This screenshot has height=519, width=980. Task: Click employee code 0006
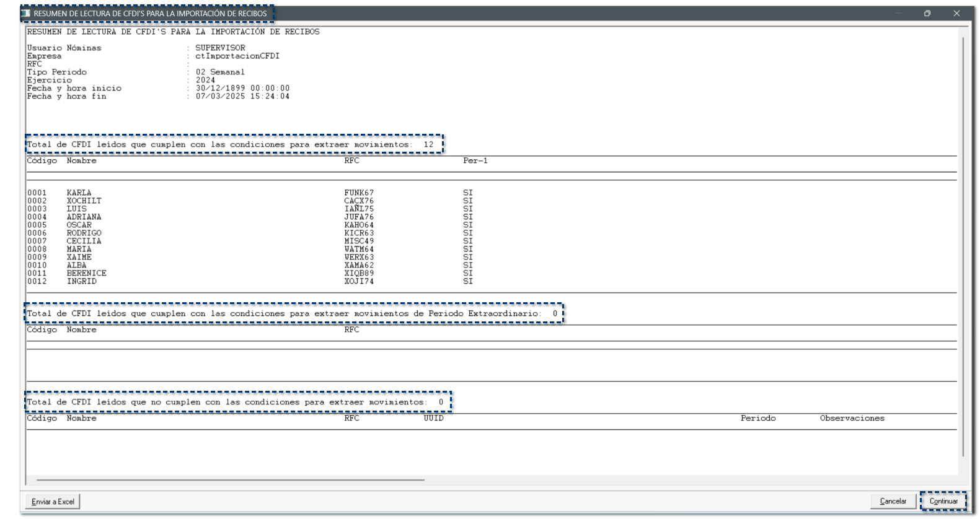(37, 233)
